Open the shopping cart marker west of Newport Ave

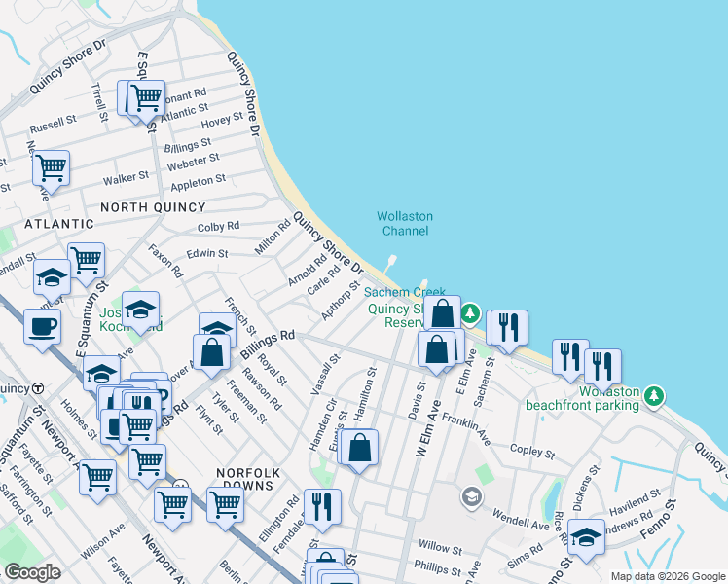pyautogui.click(x=97, y=478)
